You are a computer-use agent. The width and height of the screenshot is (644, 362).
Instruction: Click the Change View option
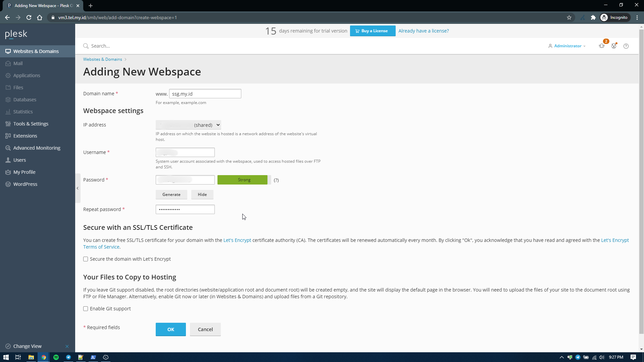click(28, 346)
